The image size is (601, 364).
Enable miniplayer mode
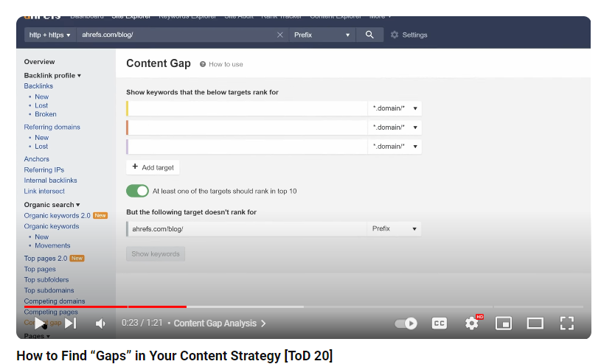504,323
